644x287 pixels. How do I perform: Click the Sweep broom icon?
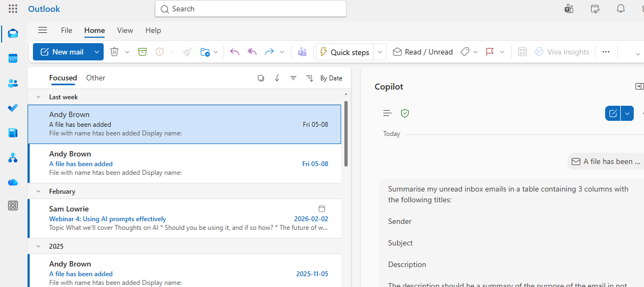[188, 52]
